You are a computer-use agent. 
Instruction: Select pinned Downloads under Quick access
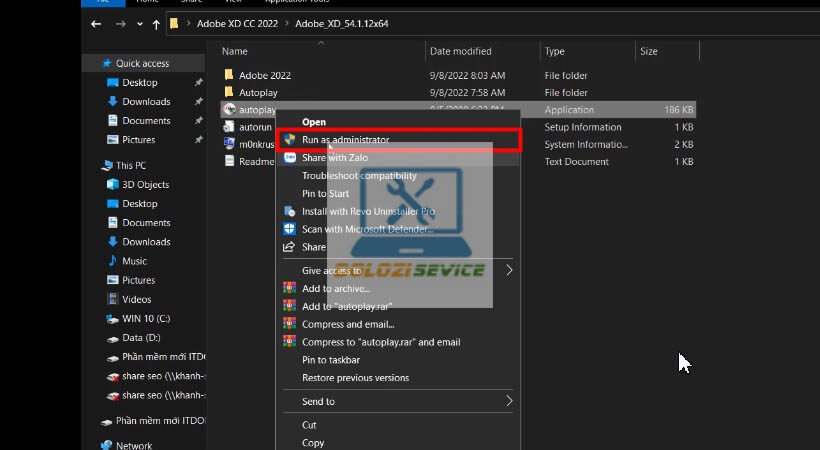pyautogui.click(x=146, y=102)
